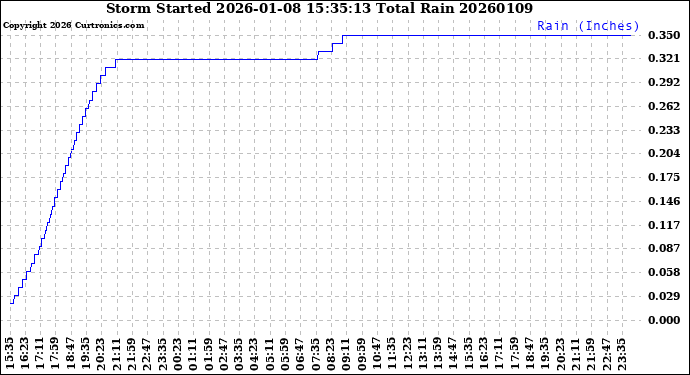The height and width of the screenshot is (375, 690).
Task: Select the 13:59 x-axis time label
Action: click(x=437, y=354)
